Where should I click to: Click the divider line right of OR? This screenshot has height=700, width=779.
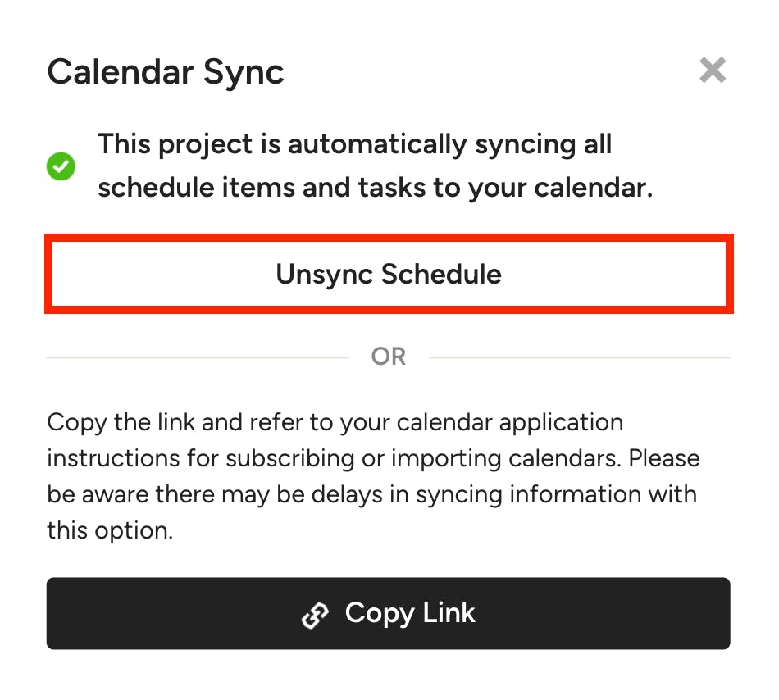pyautogui.click(x=579, y=357)
